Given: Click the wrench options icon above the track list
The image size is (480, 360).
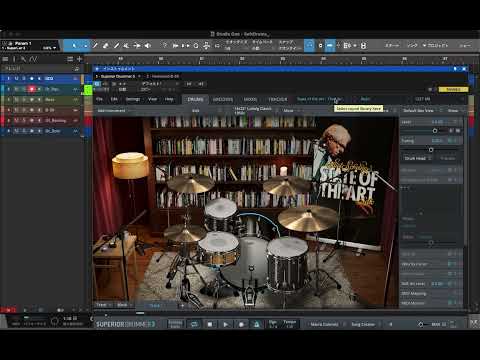Looking at the screenshot, I should click(23, 59).
